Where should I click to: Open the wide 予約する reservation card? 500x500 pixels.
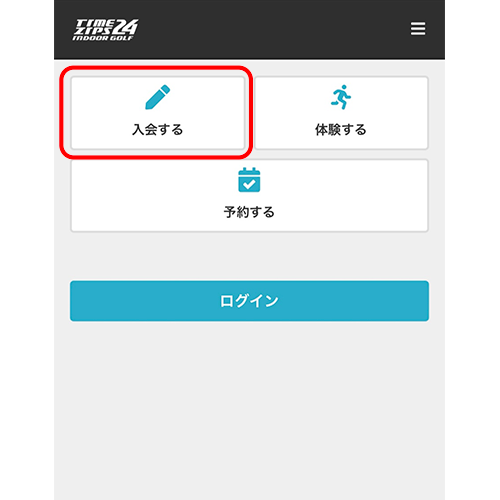tap(249, 196)
